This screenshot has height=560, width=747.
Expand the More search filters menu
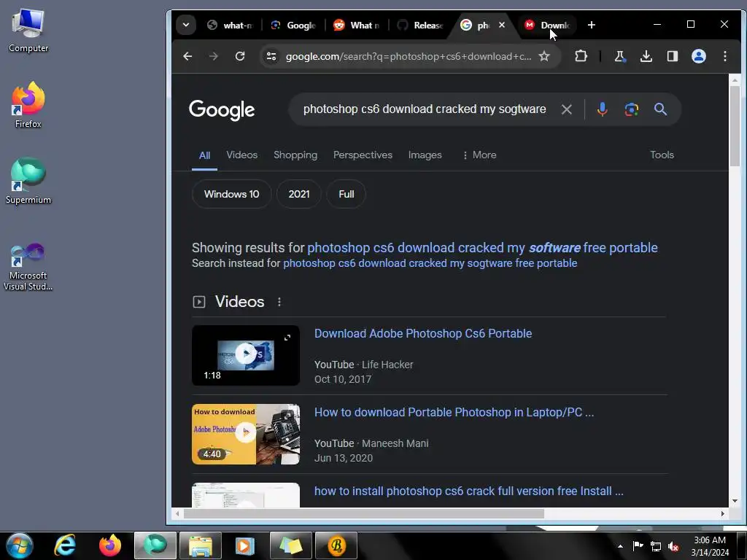(x=479, y=155)
